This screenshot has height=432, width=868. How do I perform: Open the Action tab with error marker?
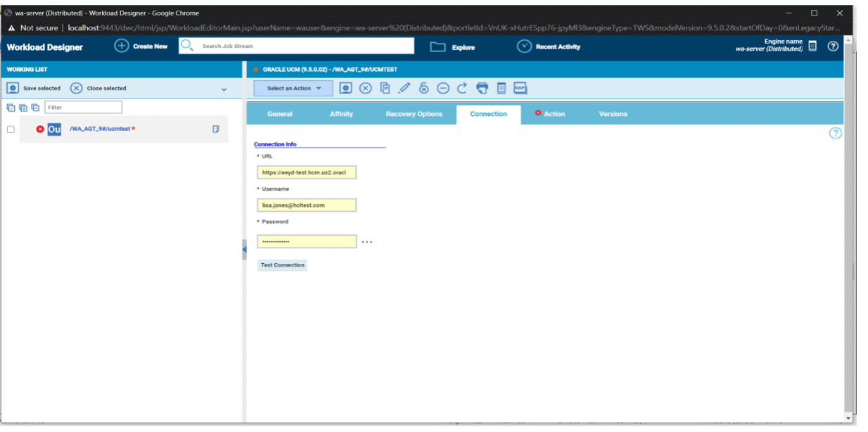point(553,113)
